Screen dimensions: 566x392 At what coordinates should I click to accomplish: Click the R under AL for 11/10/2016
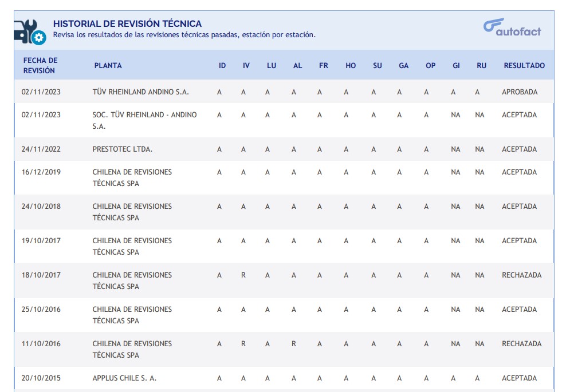point(294,344)
